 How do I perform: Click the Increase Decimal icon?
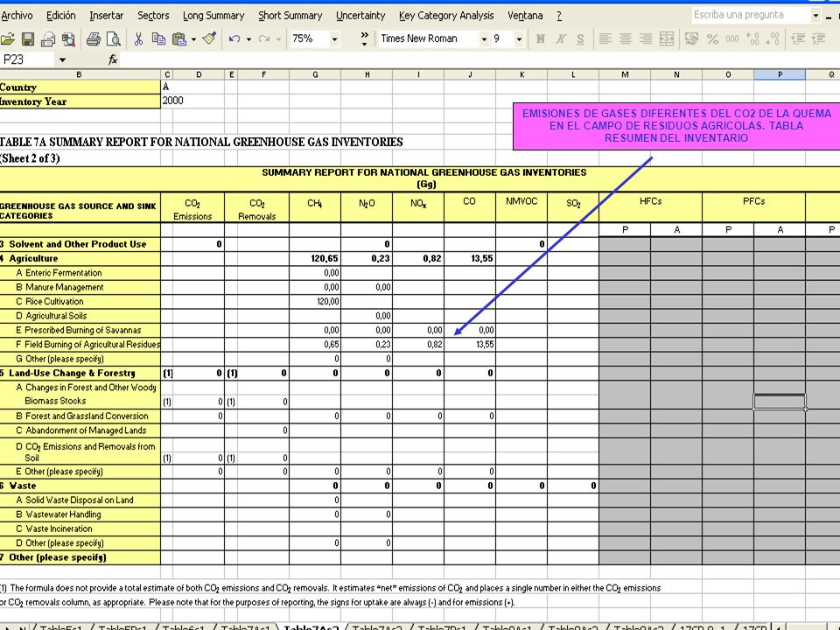point(752,38)
